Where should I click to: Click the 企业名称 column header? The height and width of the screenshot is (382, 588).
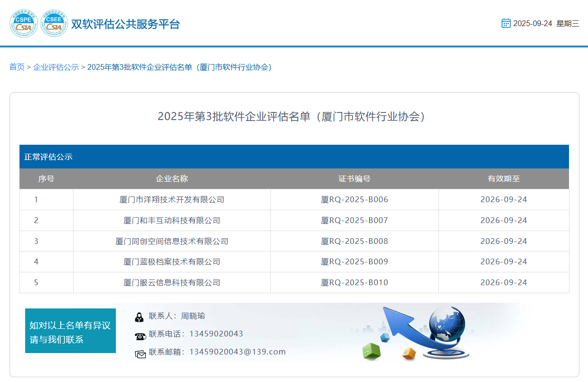172,179
